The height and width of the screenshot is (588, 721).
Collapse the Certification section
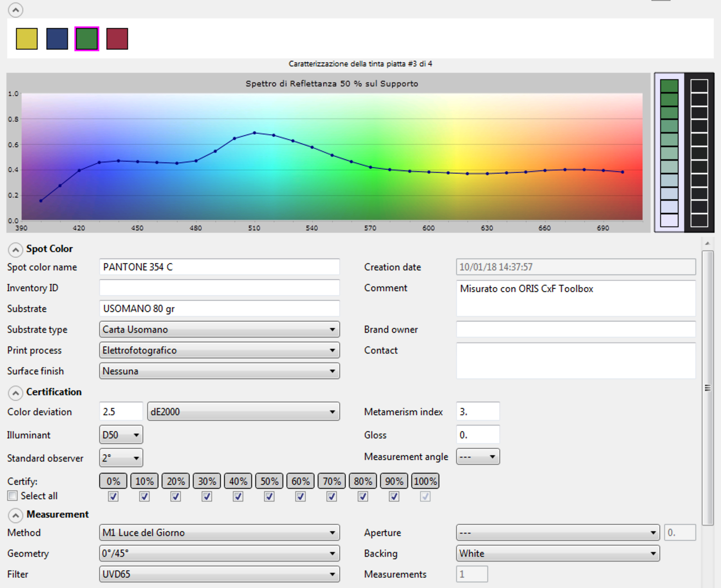15,393
